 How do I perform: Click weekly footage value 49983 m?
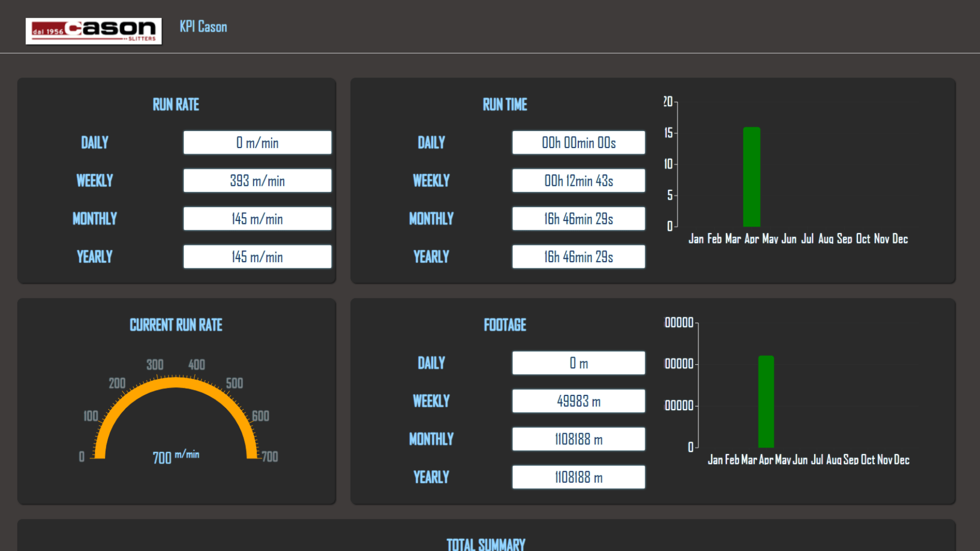[x=578, y=401]
